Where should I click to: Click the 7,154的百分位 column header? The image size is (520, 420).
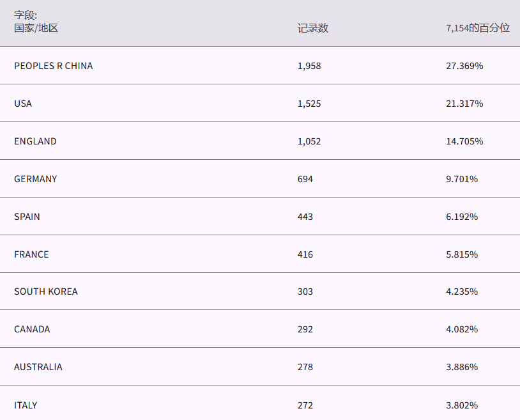pos(478,28)
